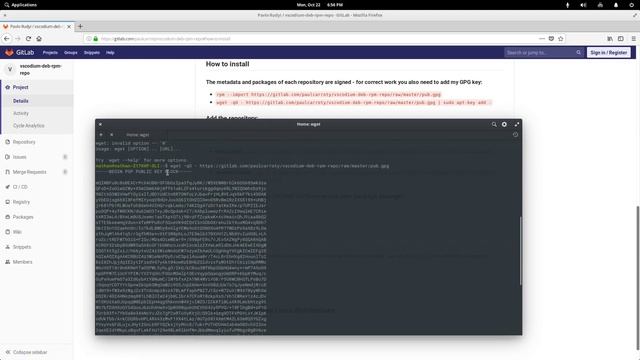This screenshot has height=360, width=640.
Task: Reload the current Firefox page
Action: point(28,38)
